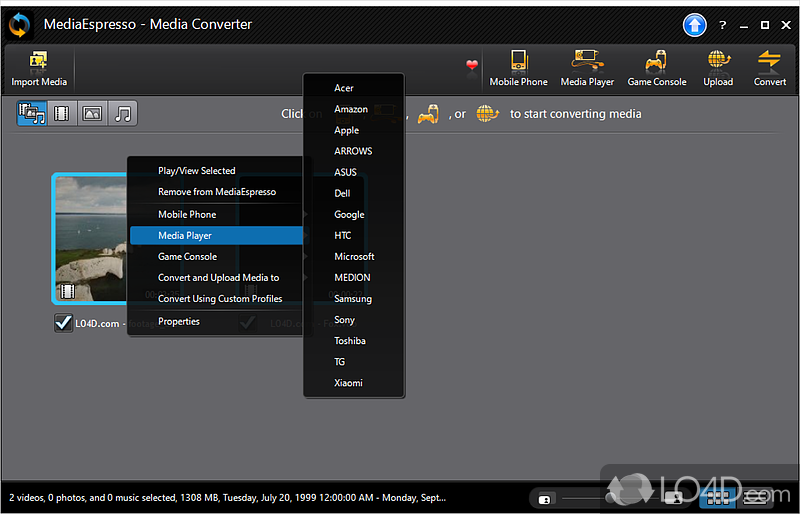Click the thumbnail size slider handle
This screenshot has width=800, height=514.
click(610, 498)
